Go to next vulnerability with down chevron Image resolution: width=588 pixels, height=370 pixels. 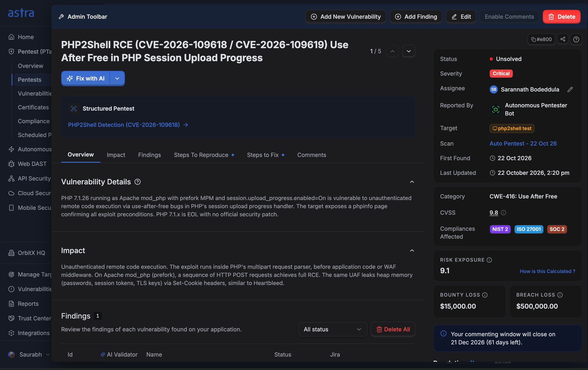pos(409,51)
